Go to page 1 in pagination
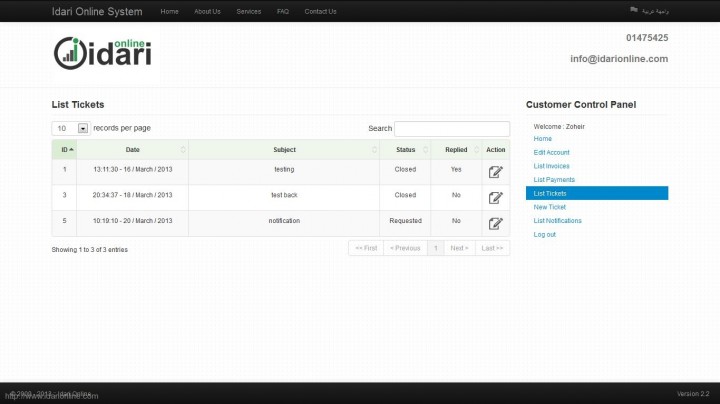 435,248
